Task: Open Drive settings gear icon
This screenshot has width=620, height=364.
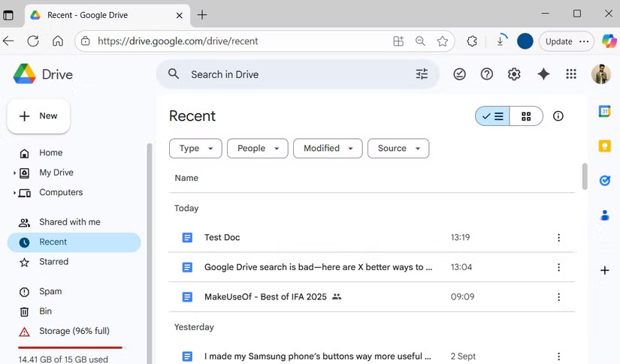Action: (x=514, y=74)
